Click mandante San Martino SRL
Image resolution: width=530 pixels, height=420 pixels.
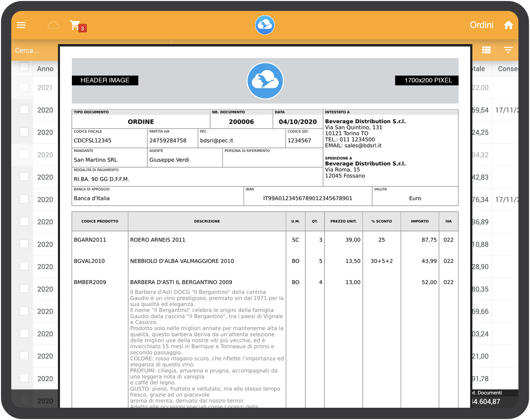(95, 160)
